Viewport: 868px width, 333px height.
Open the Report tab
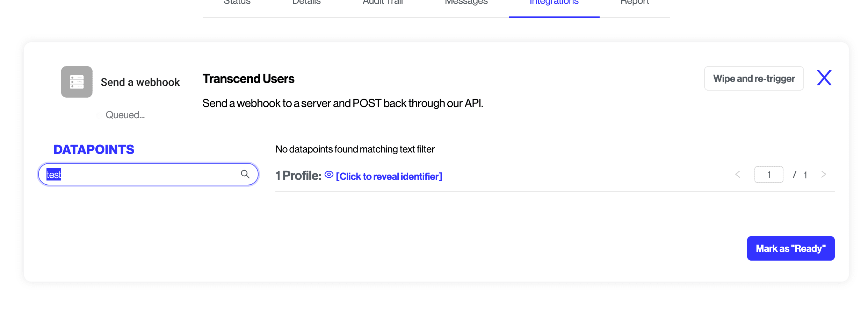coord(635,3)
